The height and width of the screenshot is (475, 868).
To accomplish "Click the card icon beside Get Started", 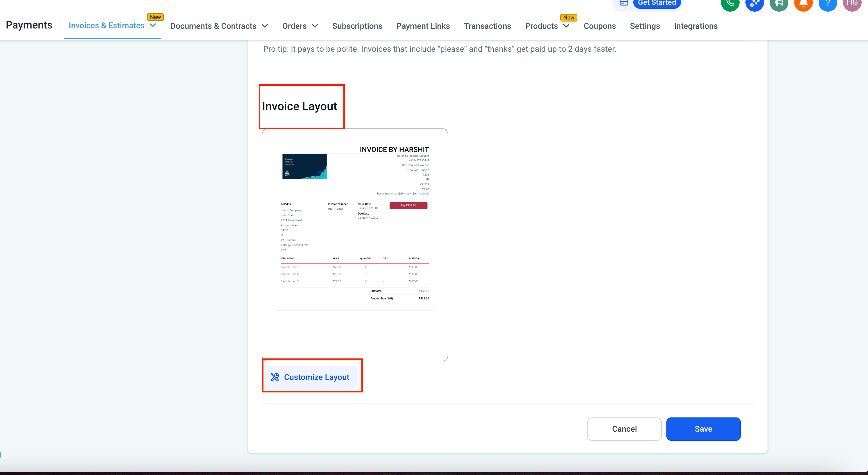I will point(624,3).
